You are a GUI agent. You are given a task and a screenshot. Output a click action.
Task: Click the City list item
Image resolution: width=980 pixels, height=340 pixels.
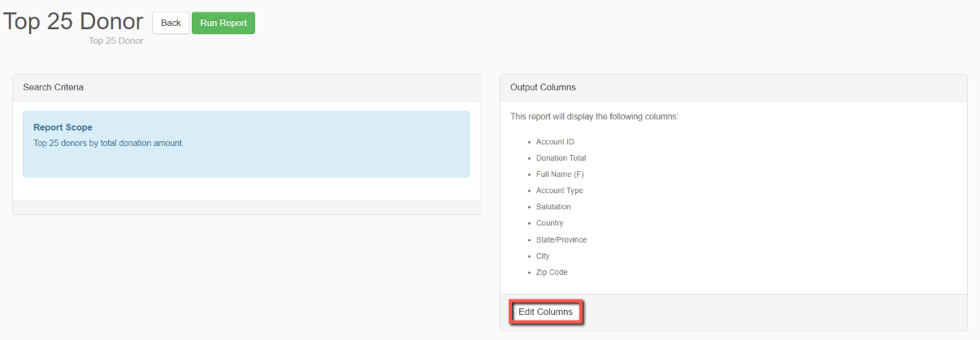543,256
